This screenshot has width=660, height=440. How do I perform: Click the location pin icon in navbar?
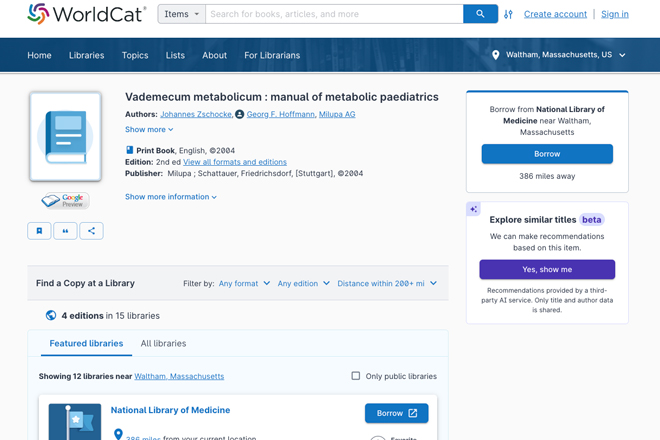496,55
